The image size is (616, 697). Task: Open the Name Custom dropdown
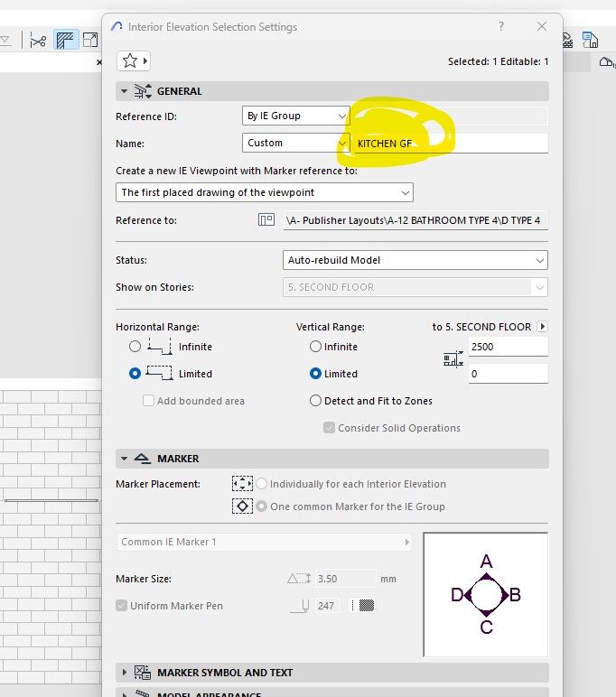coord(295,143)
